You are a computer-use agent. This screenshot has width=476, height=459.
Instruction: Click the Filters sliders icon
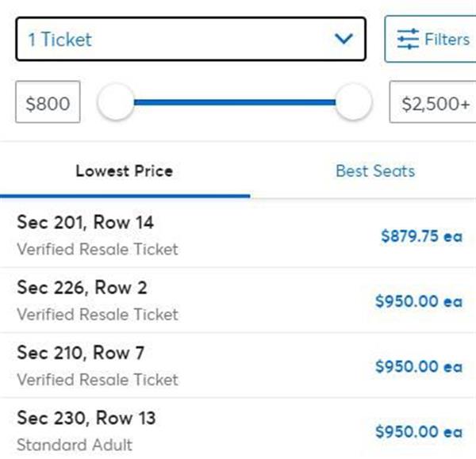408,39
